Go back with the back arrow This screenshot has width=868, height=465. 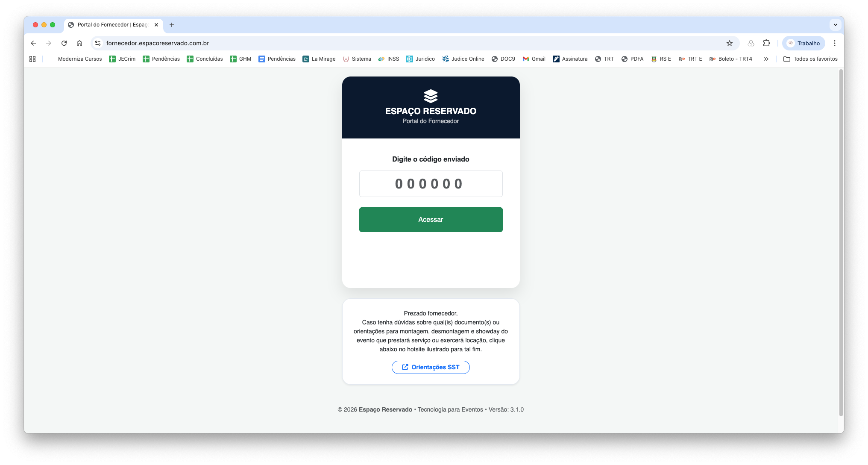pyautogui.click(x=33, y=43)
